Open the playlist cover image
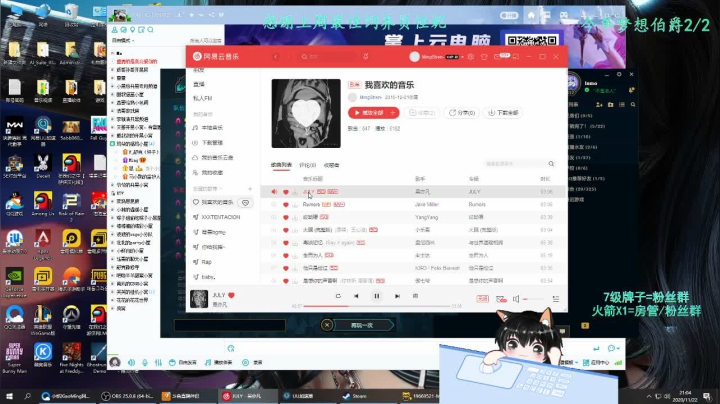720x404 pixels. point(306,113)
